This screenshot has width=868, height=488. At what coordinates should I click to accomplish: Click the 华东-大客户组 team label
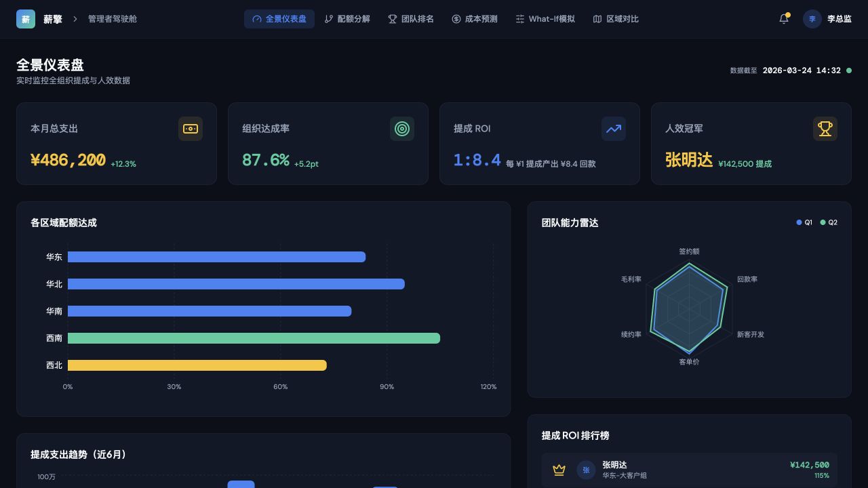pyautogui.click(x=625, y=476)
